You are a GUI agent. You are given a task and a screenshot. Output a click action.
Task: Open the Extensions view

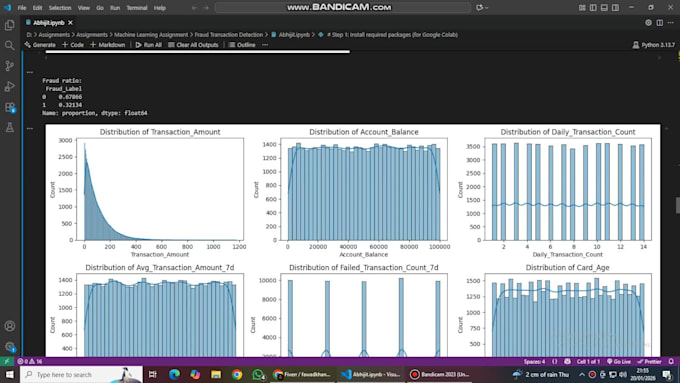click(10, 107)
